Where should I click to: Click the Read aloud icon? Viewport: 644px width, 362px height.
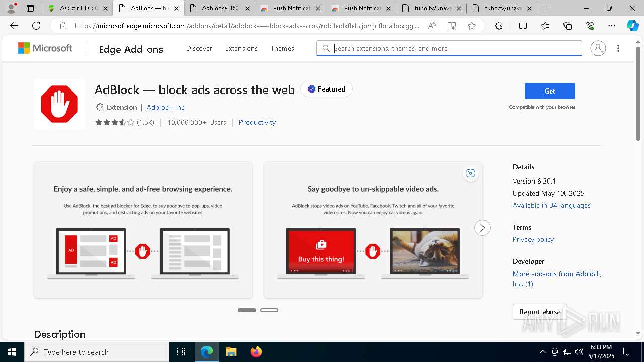432,26
